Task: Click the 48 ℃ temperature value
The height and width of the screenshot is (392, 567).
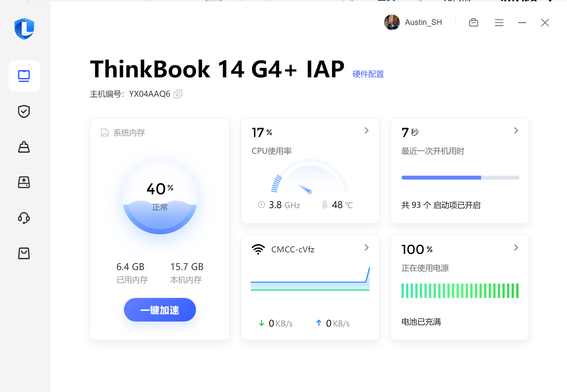Action: (342, 205)
